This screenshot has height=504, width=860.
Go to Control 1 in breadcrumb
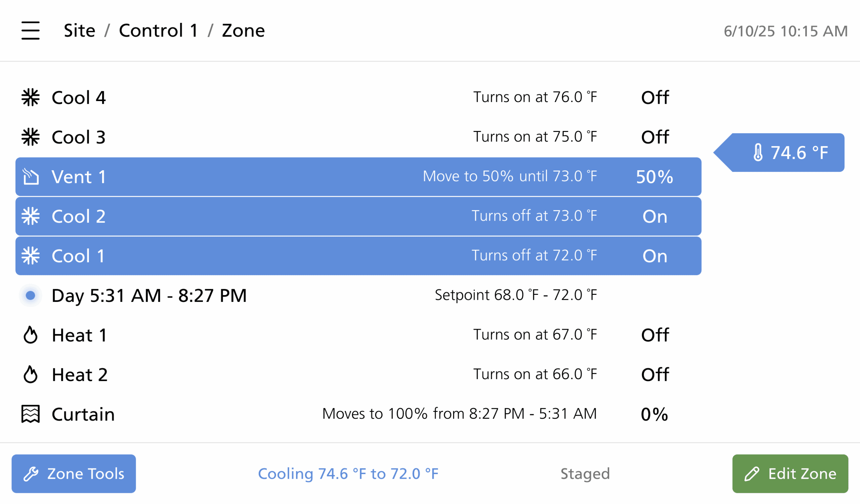158,31
